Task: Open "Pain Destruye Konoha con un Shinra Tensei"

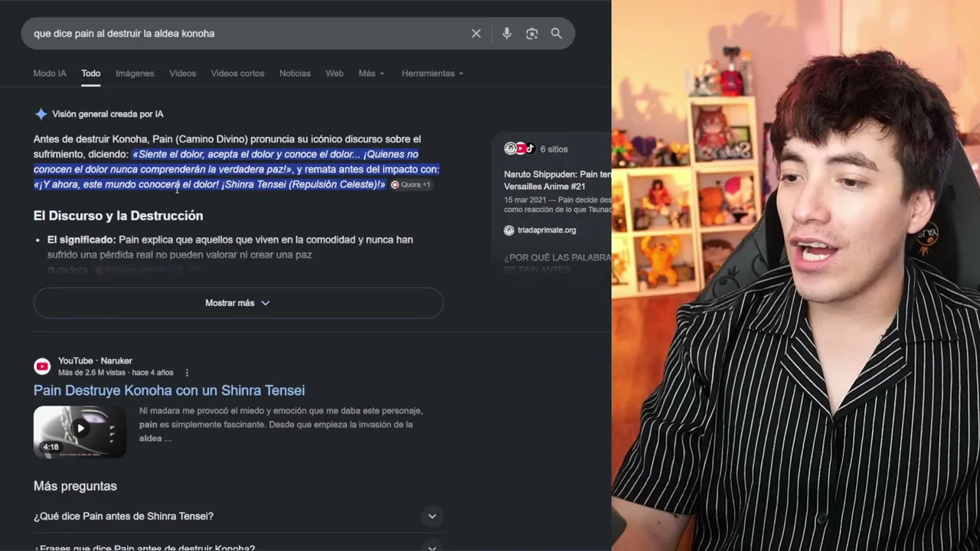Action: (169, 390)
